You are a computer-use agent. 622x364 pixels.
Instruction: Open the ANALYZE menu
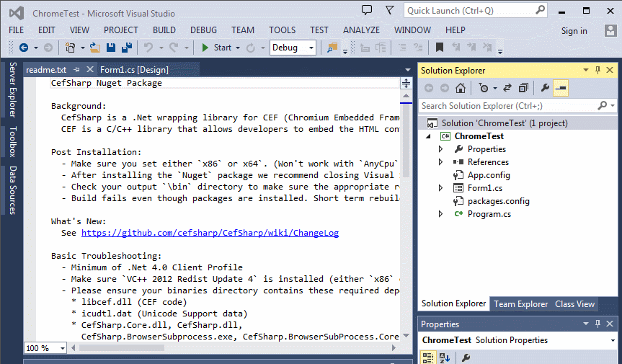click(361, 30)
